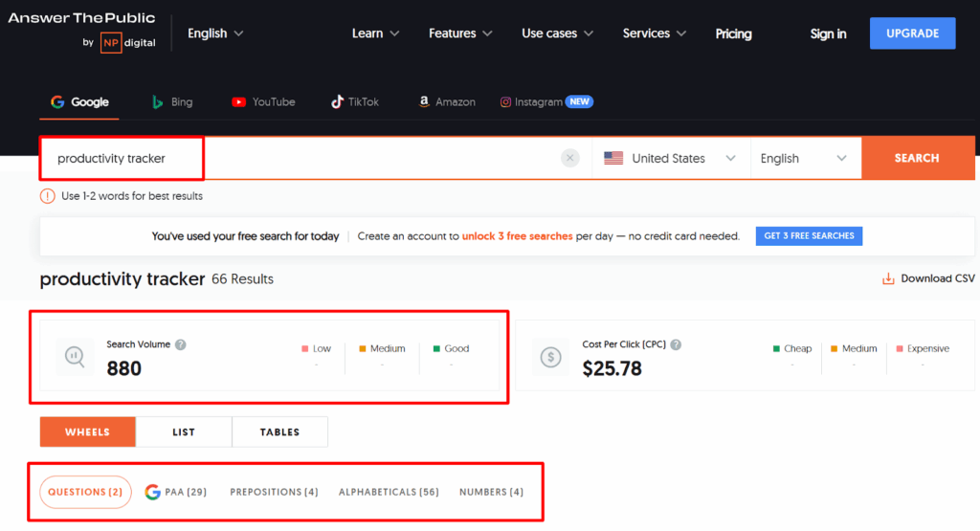Screen dimensions: 980x531
Task: Click the search volume value 880
Action: (123, 368)
